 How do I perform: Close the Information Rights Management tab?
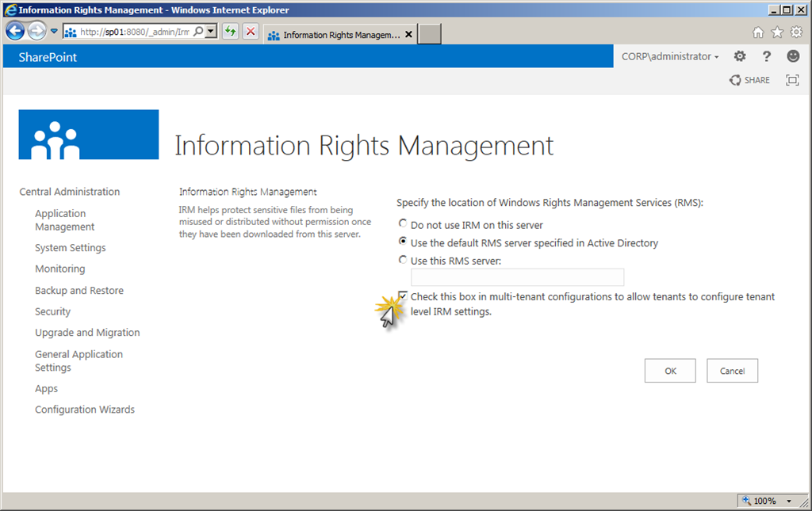[x=408, y=34]
